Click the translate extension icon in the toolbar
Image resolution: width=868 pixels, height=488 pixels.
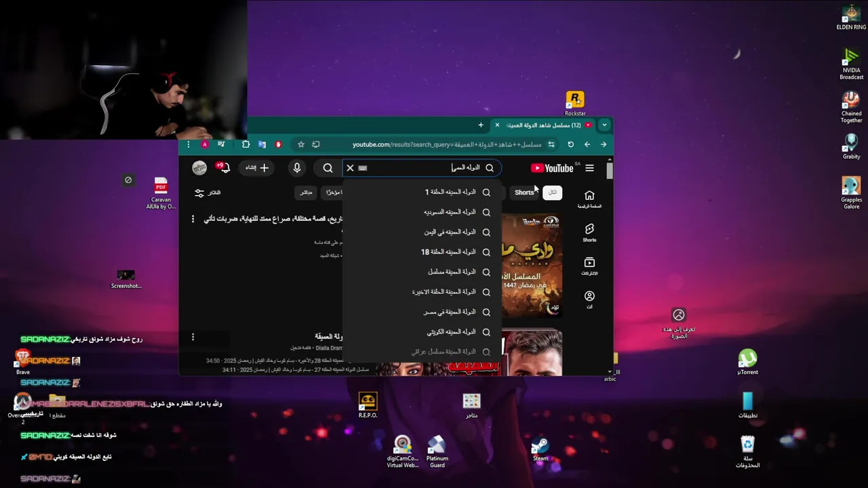pos(262,144)
